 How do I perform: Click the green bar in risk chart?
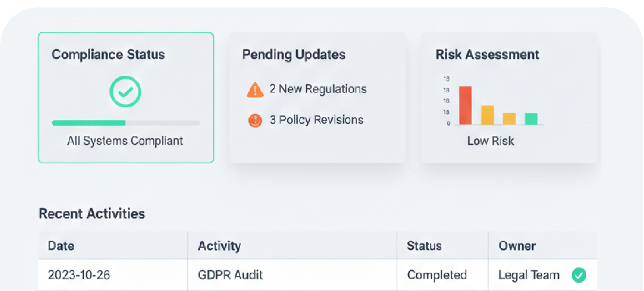(x=531, y=119)
